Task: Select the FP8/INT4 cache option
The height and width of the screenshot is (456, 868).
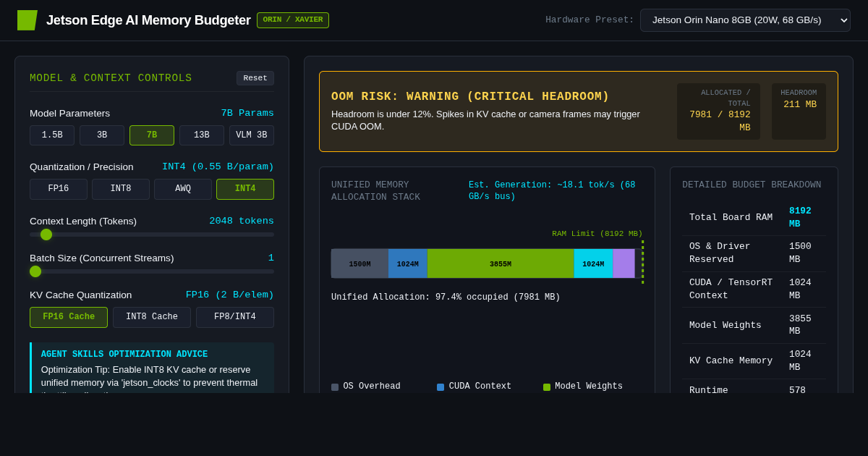Action: 235,317
